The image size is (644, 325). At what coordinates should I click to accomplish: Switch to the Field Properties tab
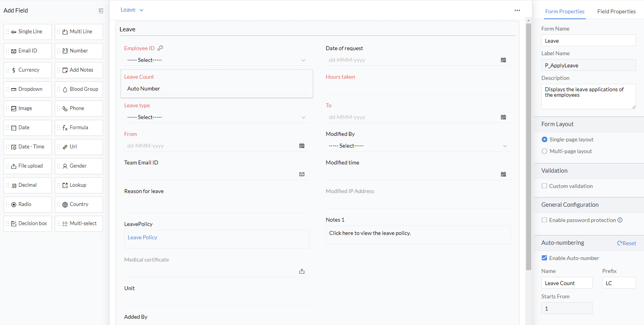(x=616, y=11)
